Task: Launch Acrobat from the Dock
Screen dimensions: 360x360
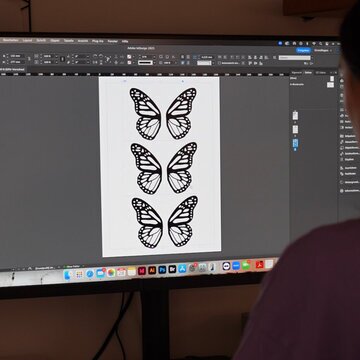Action: coord(259,265)
